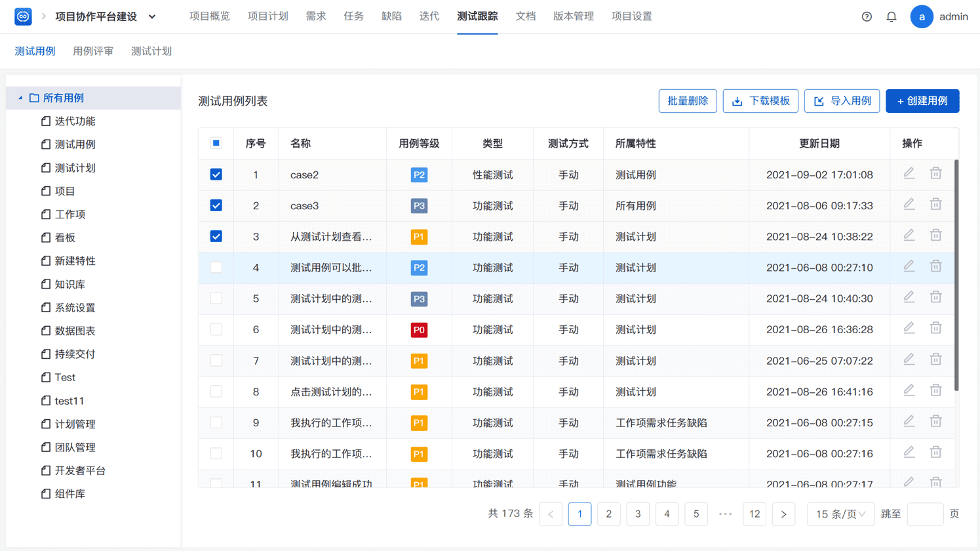
Task: Switch to 需求 tab
Action: (316, 16)
